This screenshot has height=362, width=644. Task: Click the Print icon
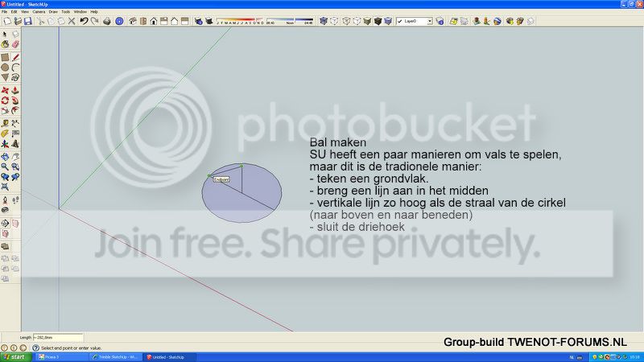(107, 21)
